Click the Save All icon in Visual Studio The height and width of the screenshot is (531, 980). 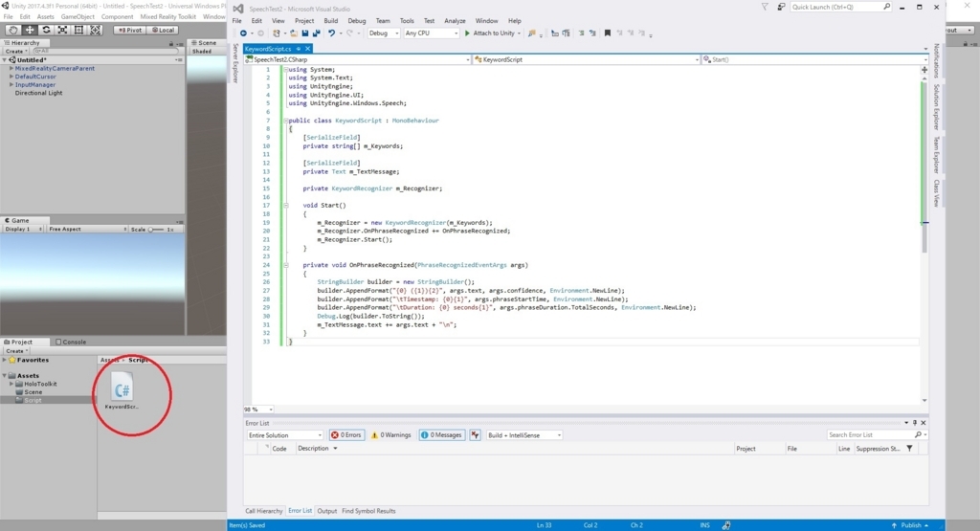tap(316, 33)
